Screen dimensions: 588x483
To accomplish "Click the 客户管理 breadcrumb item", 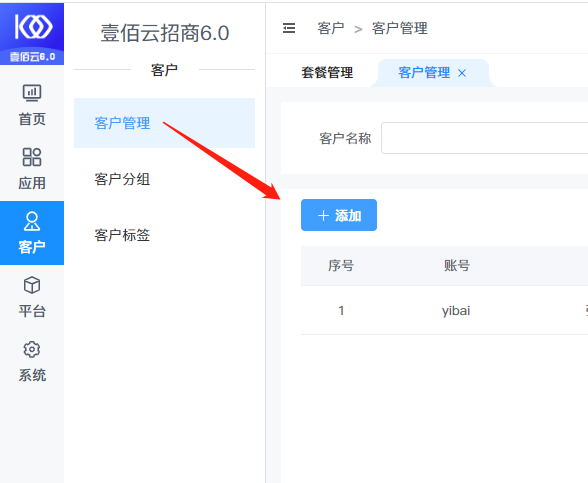I will tap(400, 28).
